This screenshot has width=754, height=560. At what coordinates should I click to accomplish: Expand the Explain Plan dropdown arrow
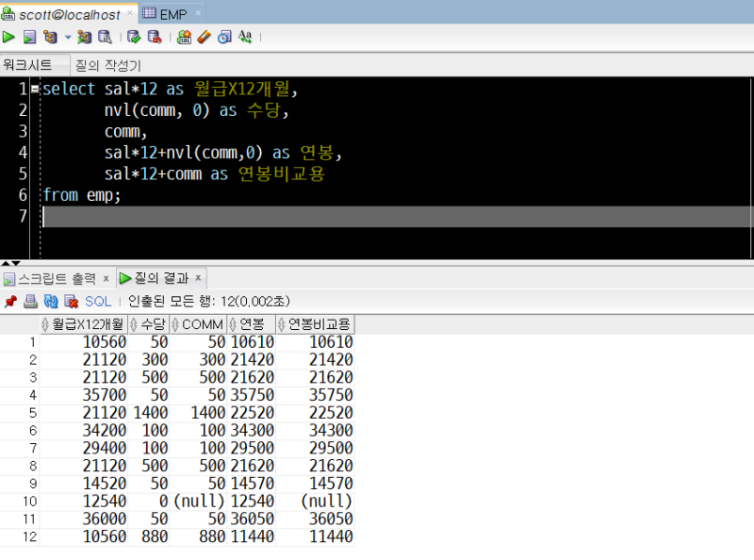[x=67, y=36]
